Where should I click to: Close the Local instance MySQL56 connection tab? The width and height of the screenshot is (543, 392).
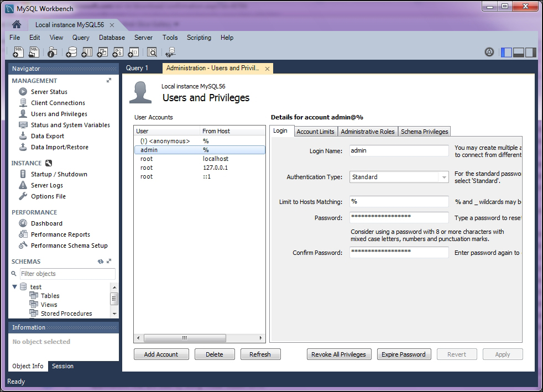pyautogui.click(x=112, y=25)
